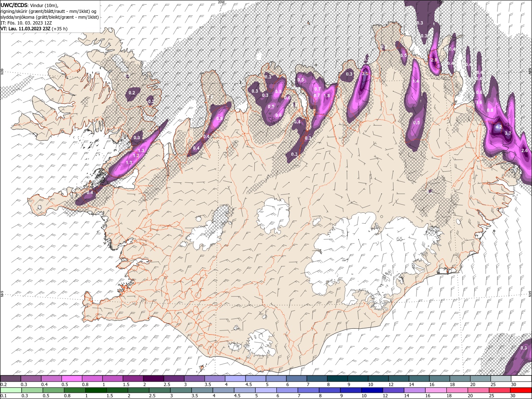Viewport: 532px width, 399px height.
Task: Select the slate blue 6 swatch in upper legend row
Action: pyautogui.click(x=297, y=379)
